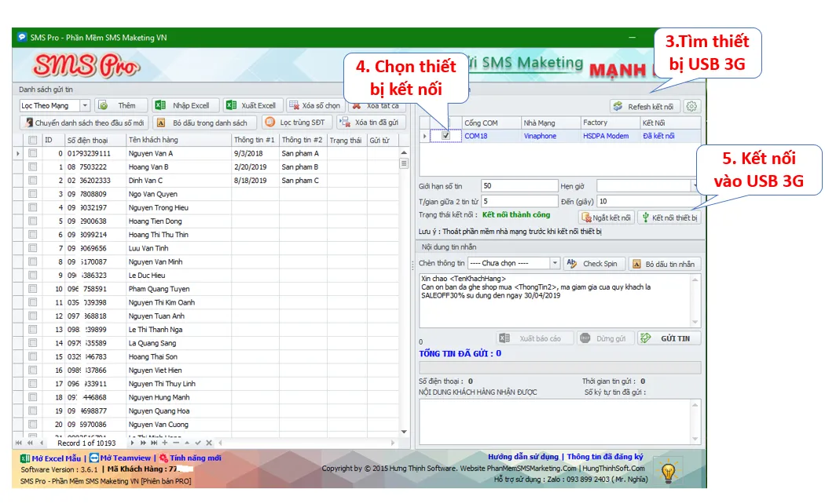Click the Số điện thoại column header
Screen dimensions: 825x504
point(94,140)
